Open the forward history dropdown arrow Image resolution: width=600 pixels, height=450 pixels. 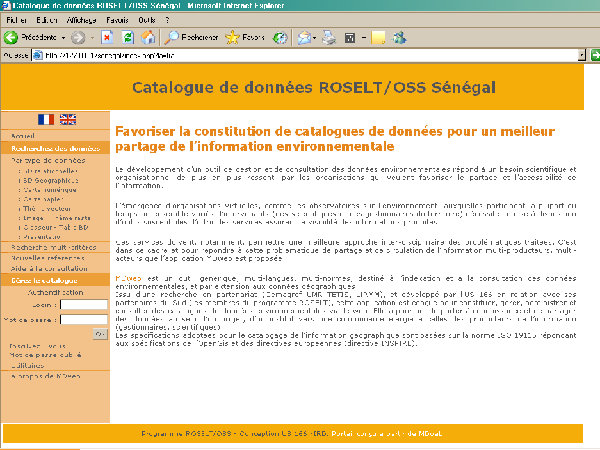click(92, 38)
